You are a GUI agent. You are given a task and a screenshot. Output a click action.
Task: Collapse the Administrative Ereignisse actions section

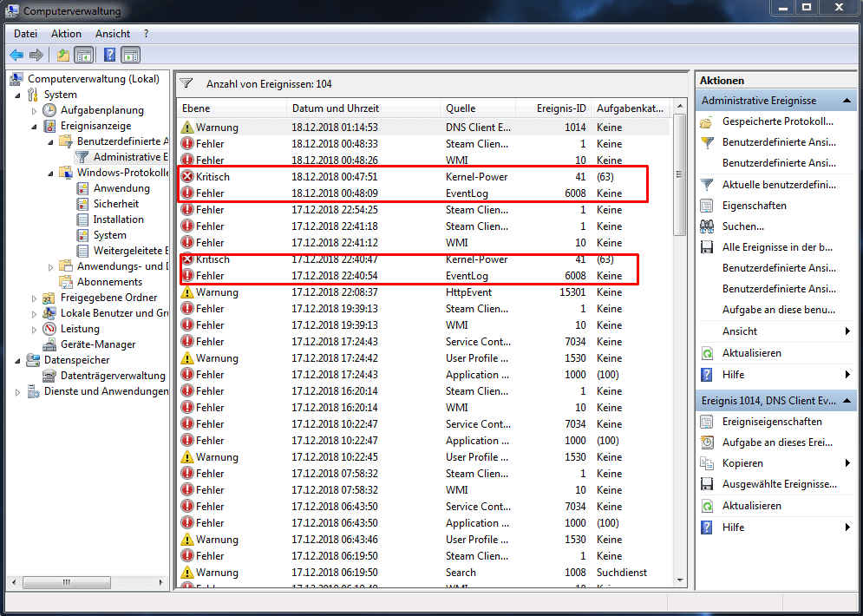coord(847,101)
